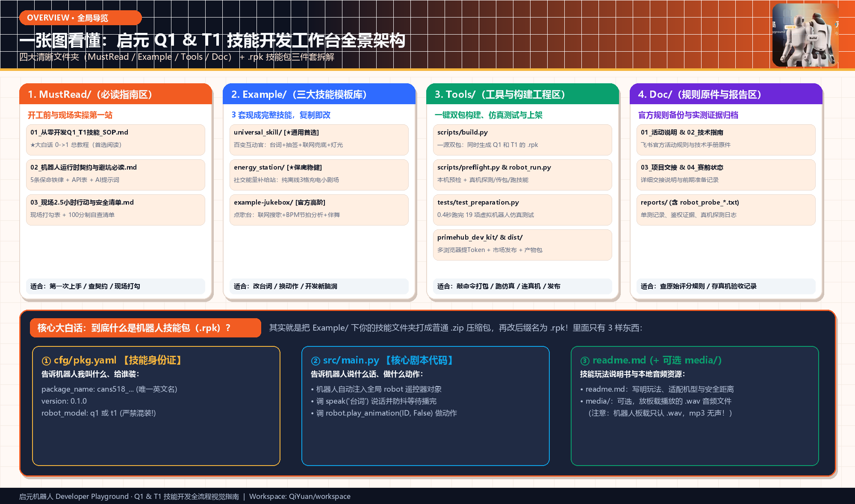The image size is (855, 504).
Task: Click the robot.play_animation(ID, False) bullet
Action: (384, 413)
